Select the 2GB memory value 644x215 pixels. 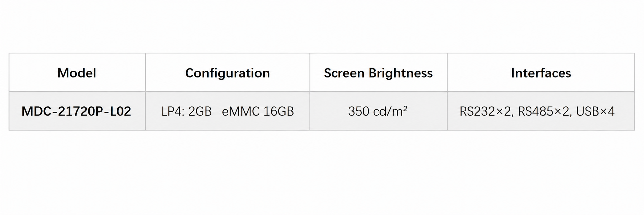click(200, 111)
